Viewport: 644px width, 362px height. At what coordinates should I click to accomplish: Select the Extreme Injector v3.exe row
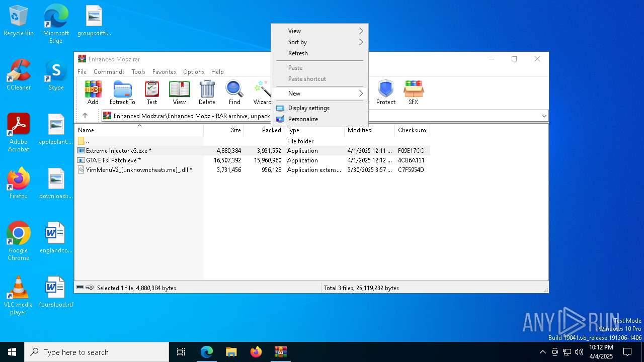[x=253, y=151]
